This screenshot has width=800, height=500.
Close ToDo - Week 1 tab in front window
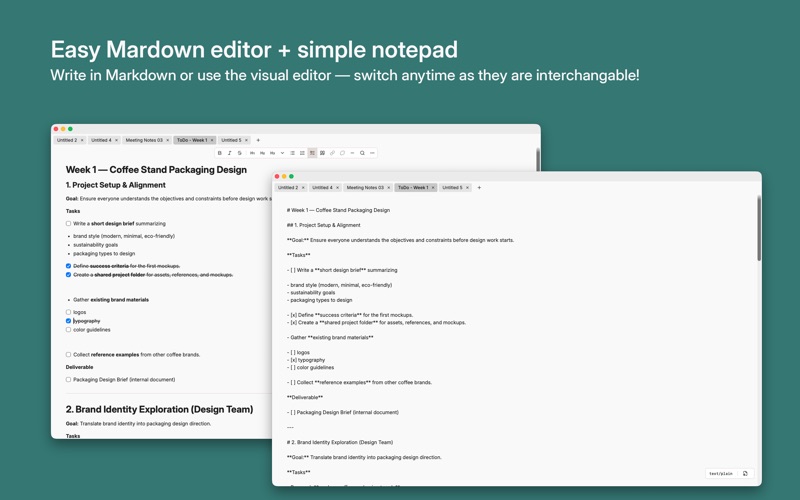pos(433,188)
